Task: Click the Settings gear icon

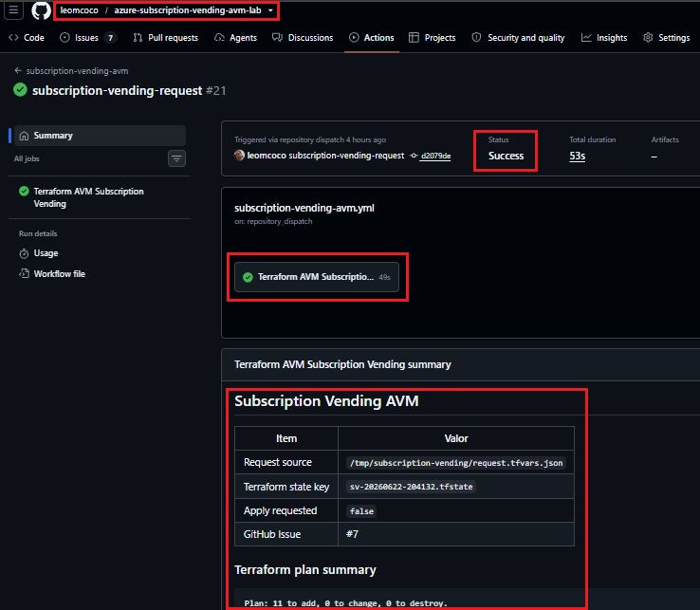Action: [x=648, y=38]
